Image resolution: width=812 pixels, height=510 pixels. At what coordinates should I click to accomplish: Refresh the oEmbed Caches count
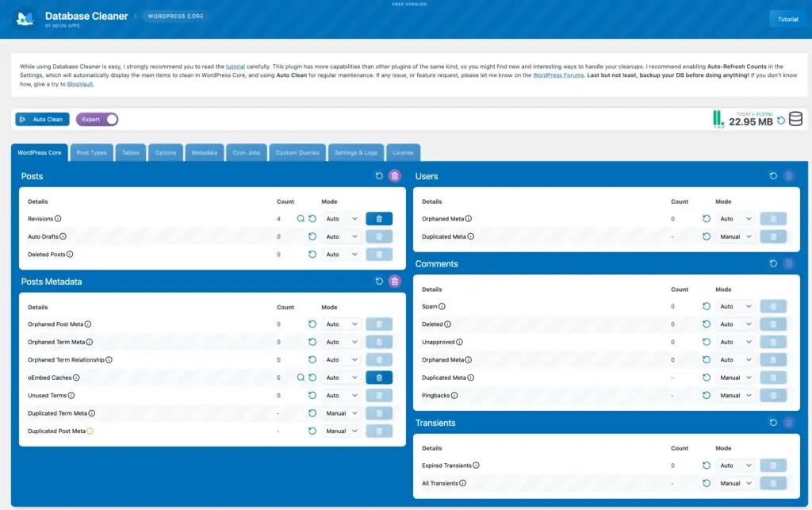point(312,378)
